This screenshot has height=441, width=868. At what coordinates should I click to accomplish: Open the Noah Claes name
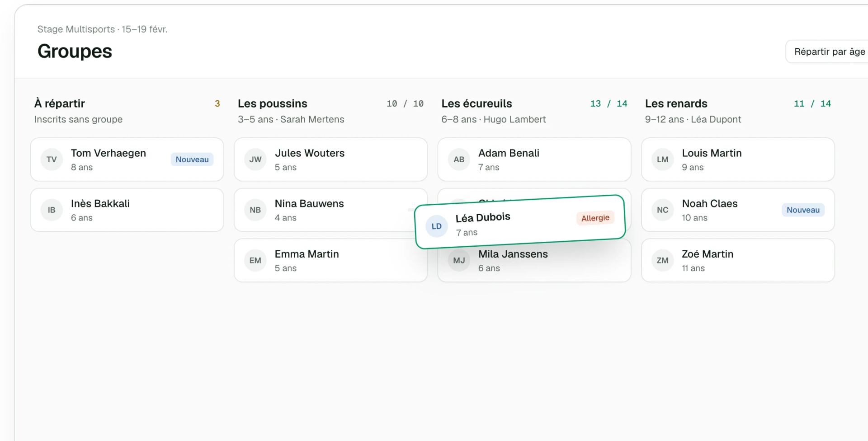pos(710,204)
